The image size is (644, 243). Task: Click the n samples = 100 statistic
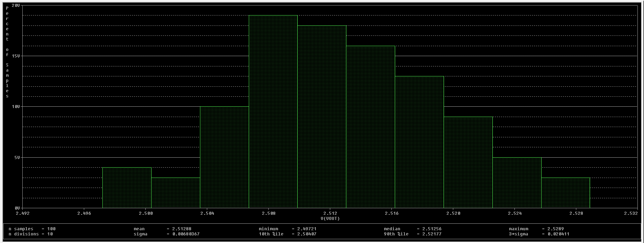32,229
